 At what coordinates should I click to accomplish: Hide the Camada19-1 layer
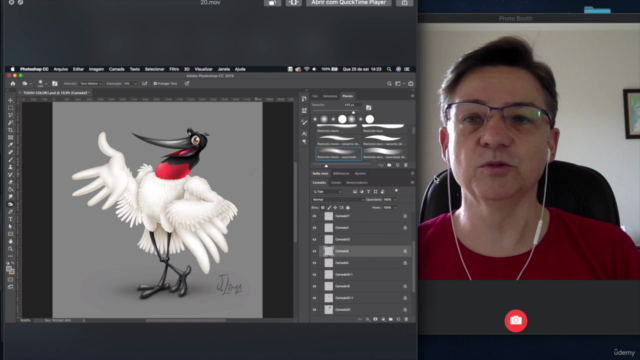point(314,275)
